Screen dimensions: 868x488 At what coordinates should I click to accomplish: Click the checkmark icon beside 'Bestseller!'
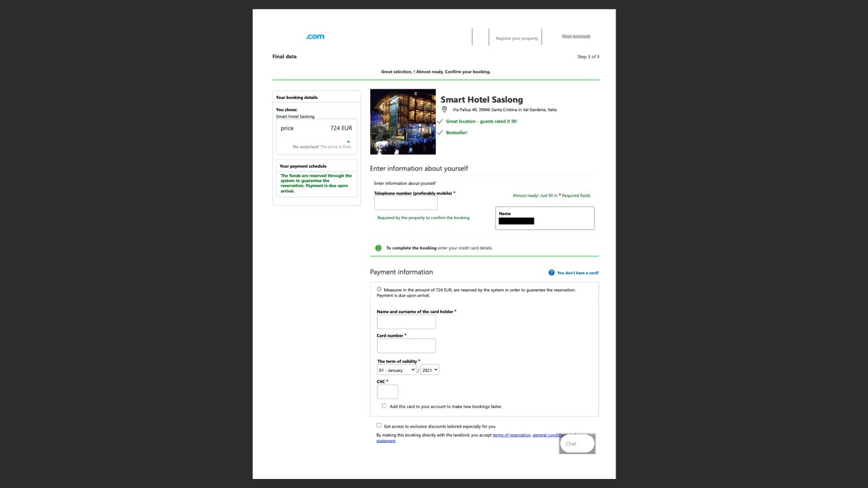[x=440, y=133]
